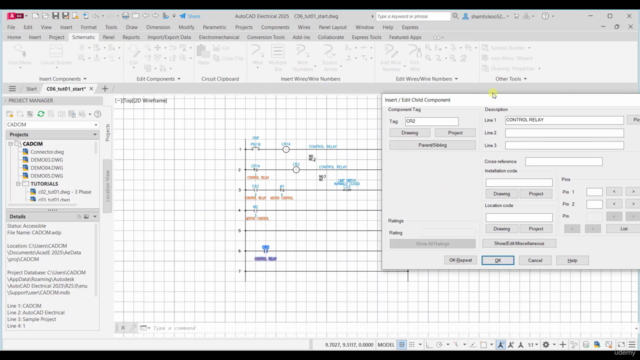Open annotation scale 1:1 dropdown
The width and height of the screenshot is (640, 360).
click(533, 345)
